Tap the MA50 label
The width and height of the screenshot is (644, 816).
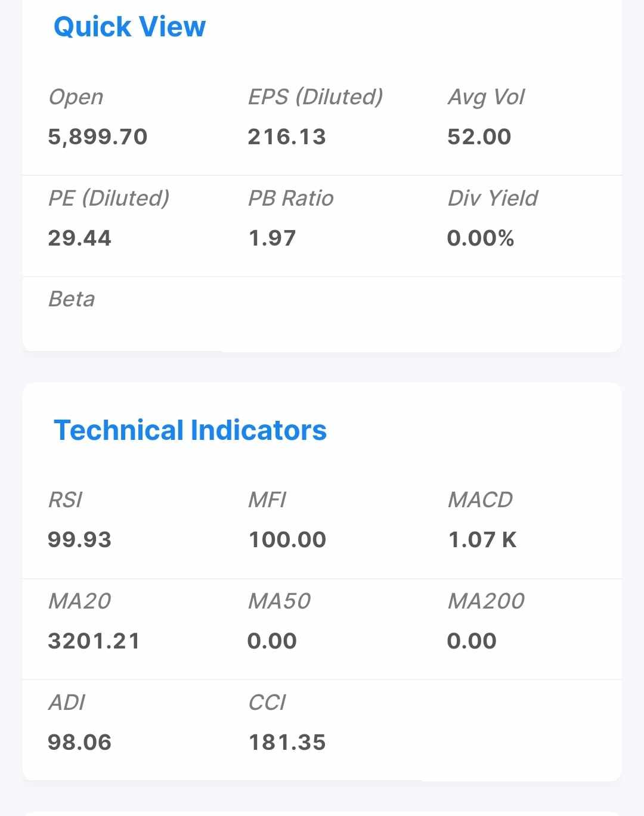pyautogui.click(x=279, y=601)
